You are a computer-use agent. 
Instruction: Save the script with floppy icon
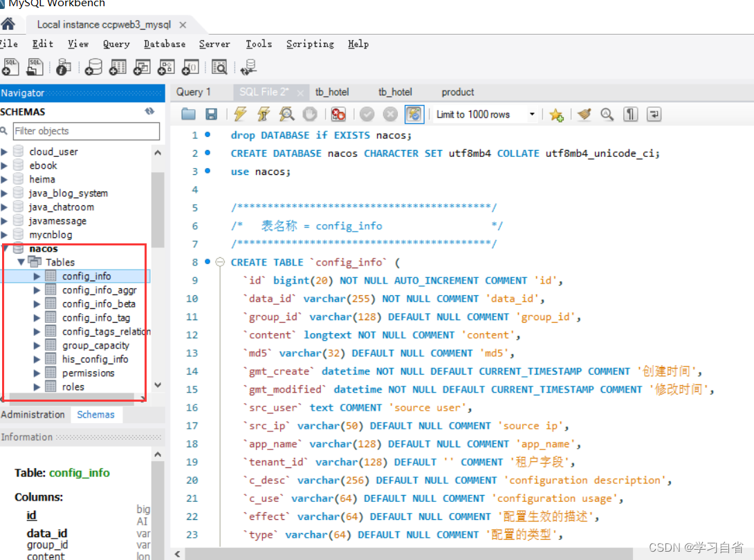click(x=211, y=114)
